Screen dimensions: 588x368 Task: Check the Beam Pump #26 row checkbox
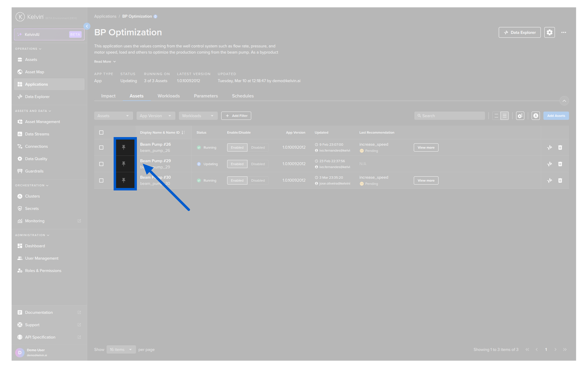click(x=101, y=148)
